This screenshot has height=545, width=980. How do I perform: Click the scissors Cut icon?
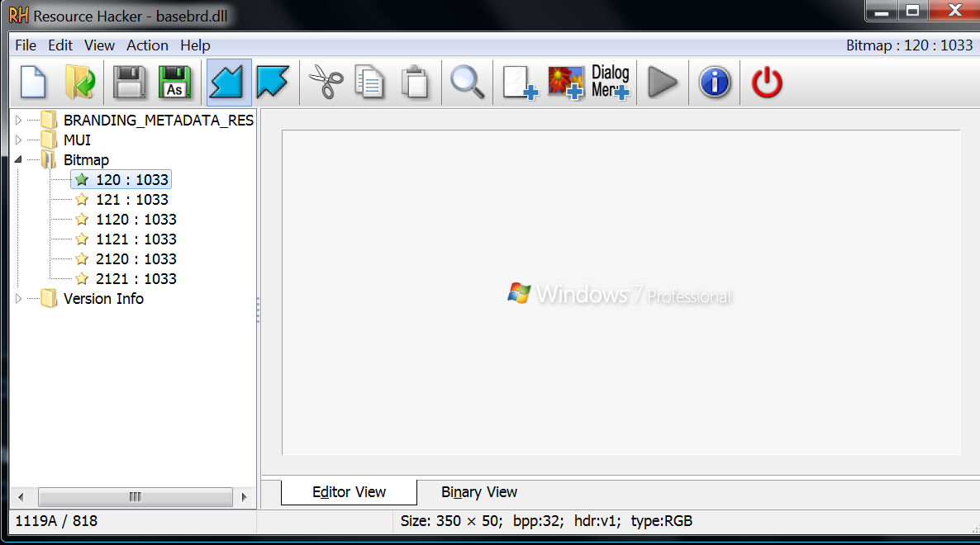(326, 83)
